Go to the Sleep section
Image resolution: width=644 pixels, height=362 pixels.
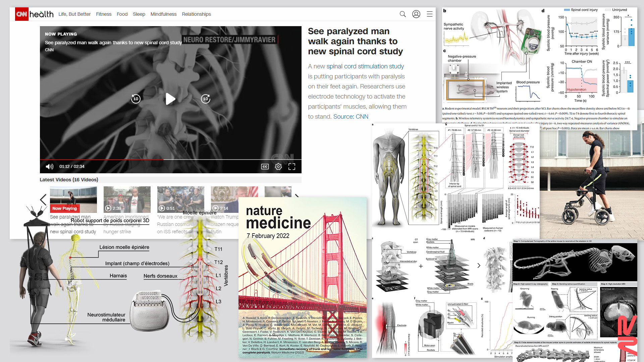coord(139,14)
